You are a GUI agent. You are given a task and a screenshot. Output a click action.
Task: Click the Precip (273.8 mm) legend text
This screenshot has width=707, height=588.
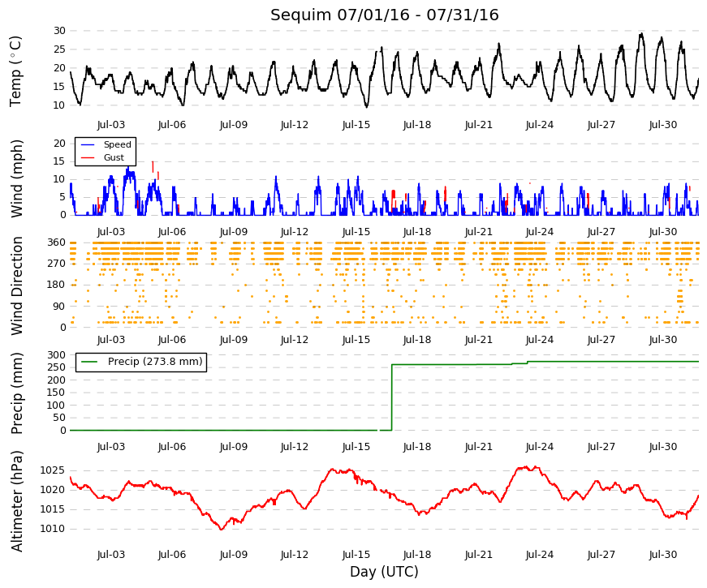click(155, 362)
